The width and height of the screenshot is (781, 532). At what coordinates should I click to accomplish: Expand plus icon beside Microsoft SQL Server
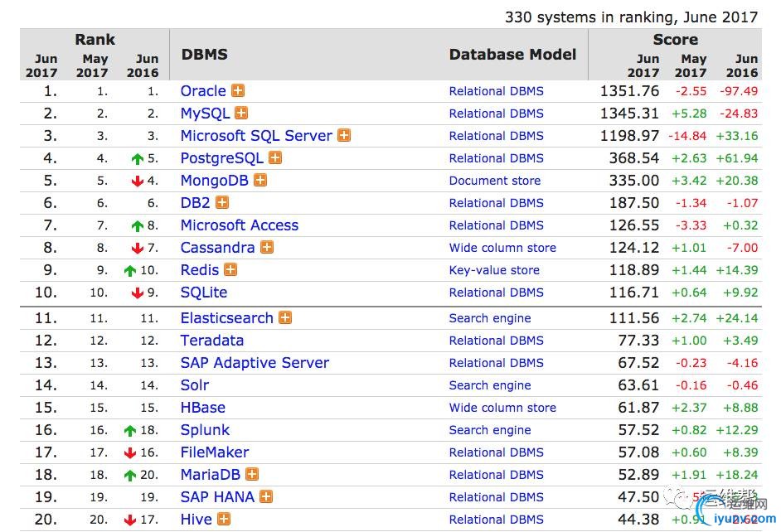pos(344,135)
